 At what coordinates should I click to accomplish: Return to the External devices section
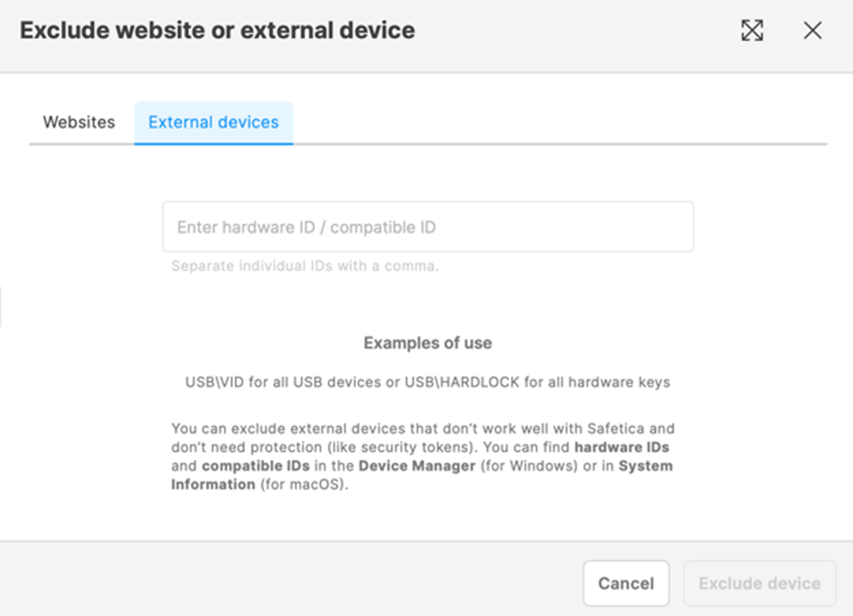(x=213, y=122)
